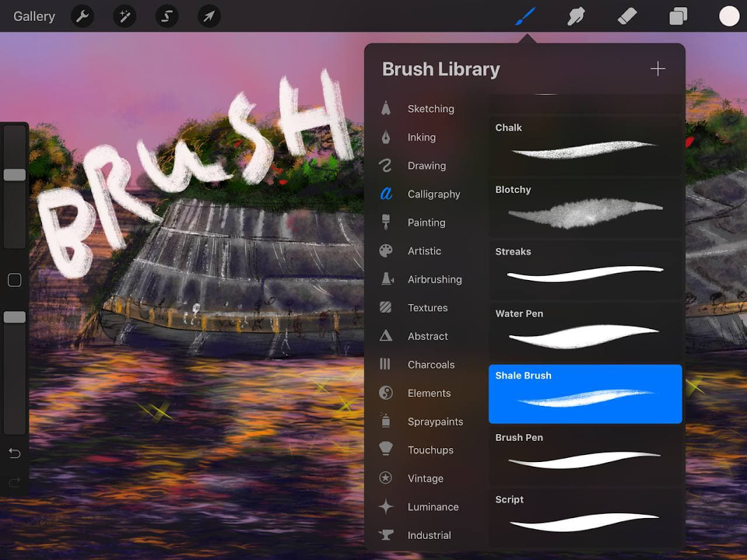Open the Sketching brush set
Screen dimensions: 747x560
pyautogui.click(x=431, y=108)
